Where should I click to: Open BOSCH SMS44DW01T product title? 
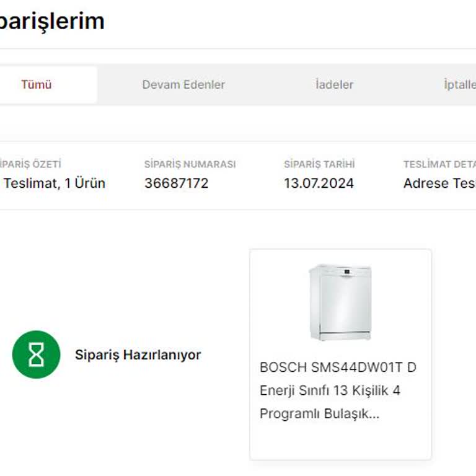[x=338, y=390]
